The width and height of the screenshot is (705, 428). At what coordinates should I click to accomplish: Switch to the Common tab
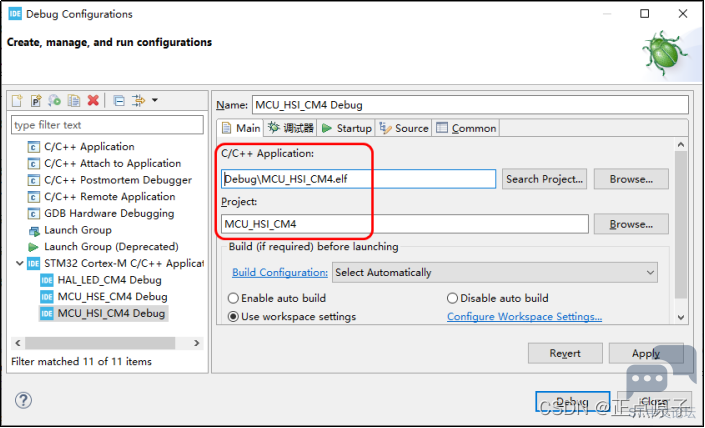(x=466, y=128)
